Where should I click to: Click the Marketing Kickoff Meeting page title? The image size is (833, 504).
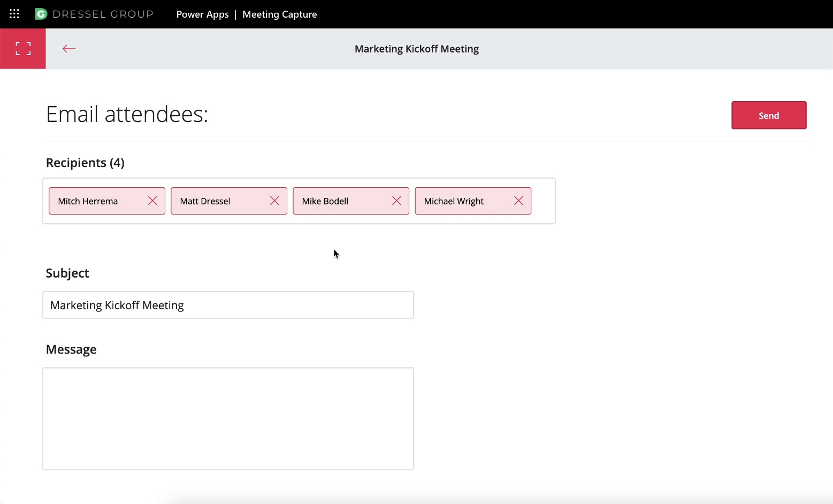coord(417,49)
